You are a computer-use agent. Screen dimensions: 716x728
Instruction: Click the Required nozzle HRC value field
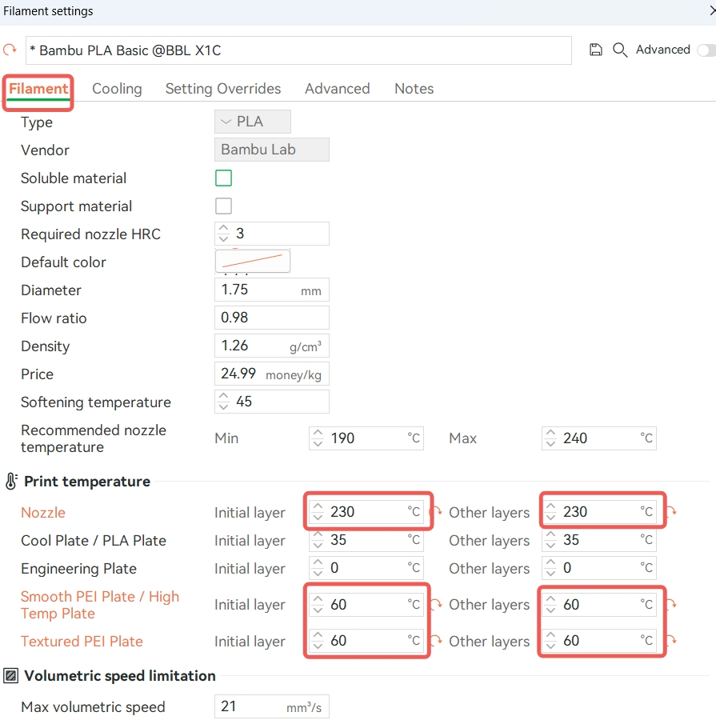[x=272, y=234]
